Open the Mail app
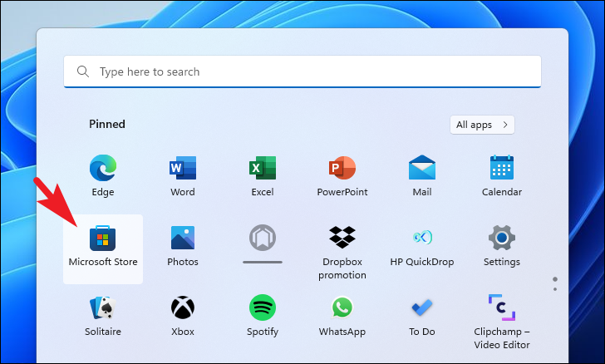Image resolution: width=605 pixels, height=364 pixels. (x=421, y=175)
